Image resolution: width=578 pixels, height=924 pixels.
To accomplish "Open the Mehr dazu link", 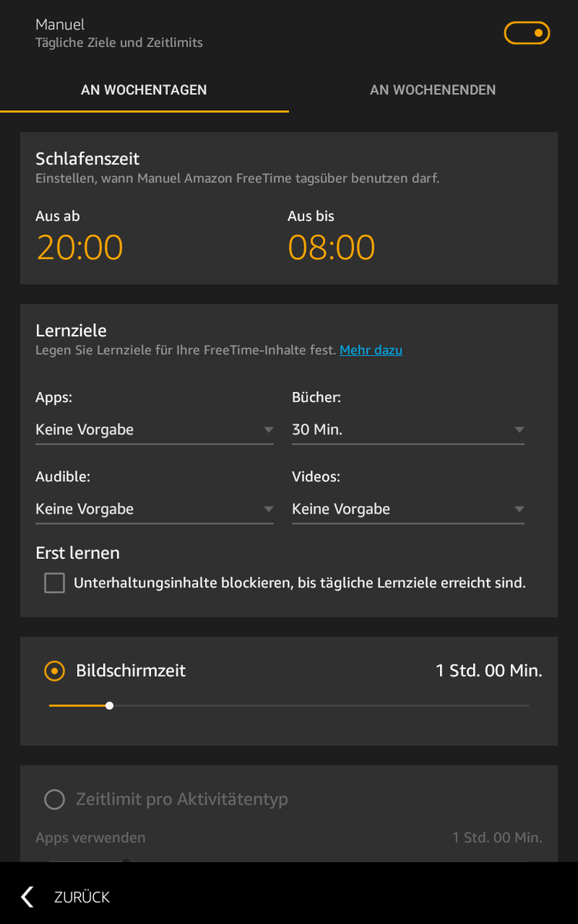I will coord(371,350).
